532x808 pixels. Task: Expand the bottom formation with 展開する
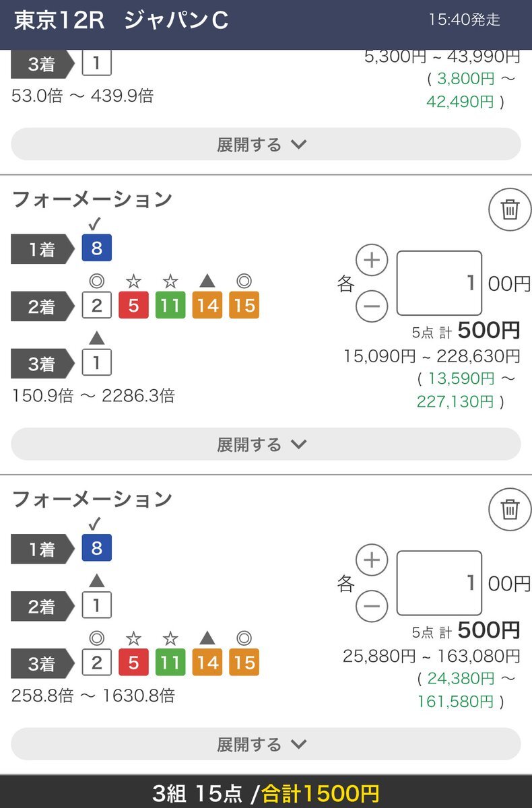tap(266, 744)
